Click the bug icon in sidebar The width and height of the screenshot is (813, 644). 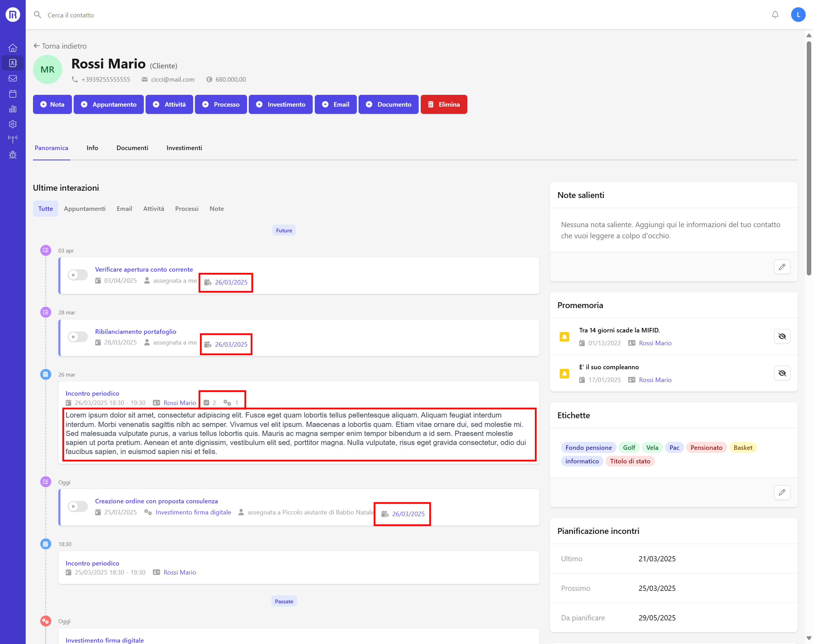tap(13, 155)
